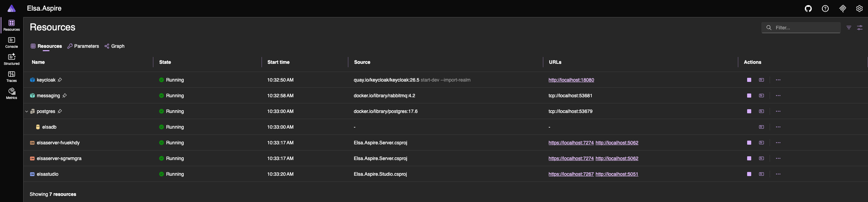Open more actions for elsaserver-fvuekhdy

pos(778,143)
